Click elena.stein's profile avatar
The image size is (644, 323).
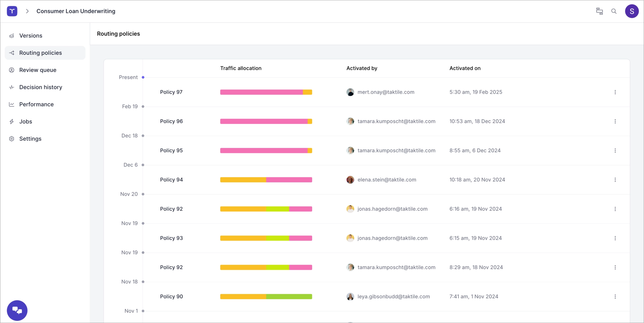(350, 180)
